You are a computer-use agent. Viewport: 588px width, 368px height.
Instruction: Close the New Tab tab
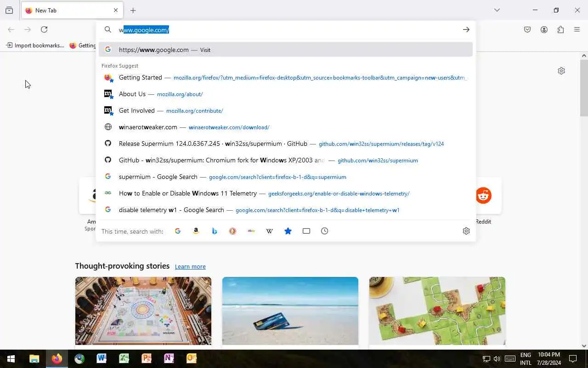click(x=116, y=10)
